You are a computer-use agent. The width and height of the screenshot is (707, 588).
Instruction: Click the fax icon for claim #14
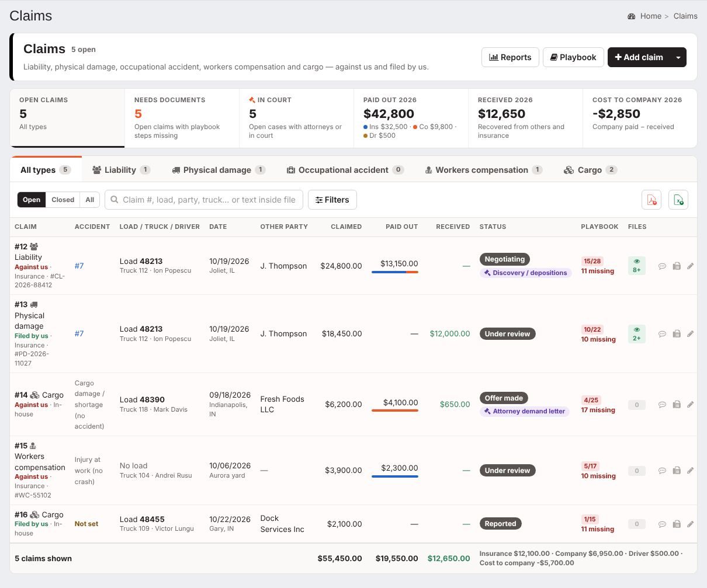coord(677,405)
